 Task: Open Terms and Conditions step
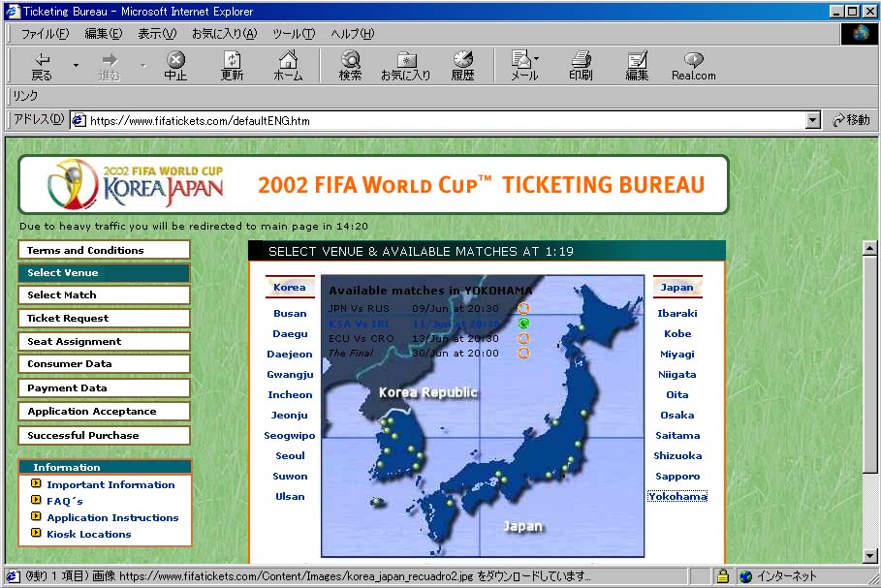[104, 250]
